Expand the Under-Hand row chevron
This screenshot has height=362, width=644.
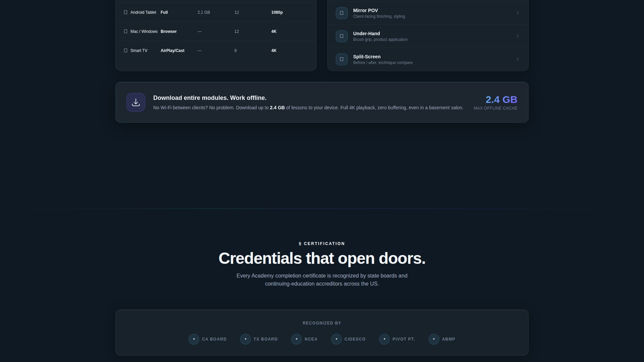coord(518,36)
